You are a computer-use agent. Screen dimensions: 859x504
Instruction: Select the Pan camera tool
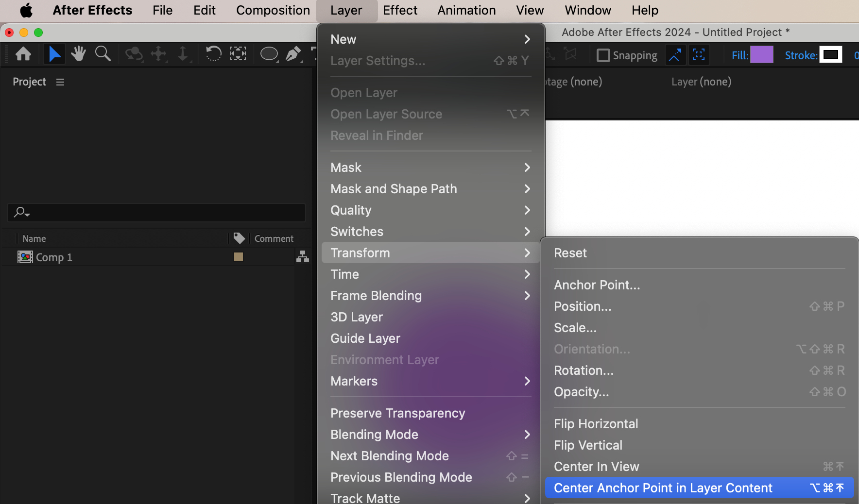pyautogui.click(x=159, y=53)
